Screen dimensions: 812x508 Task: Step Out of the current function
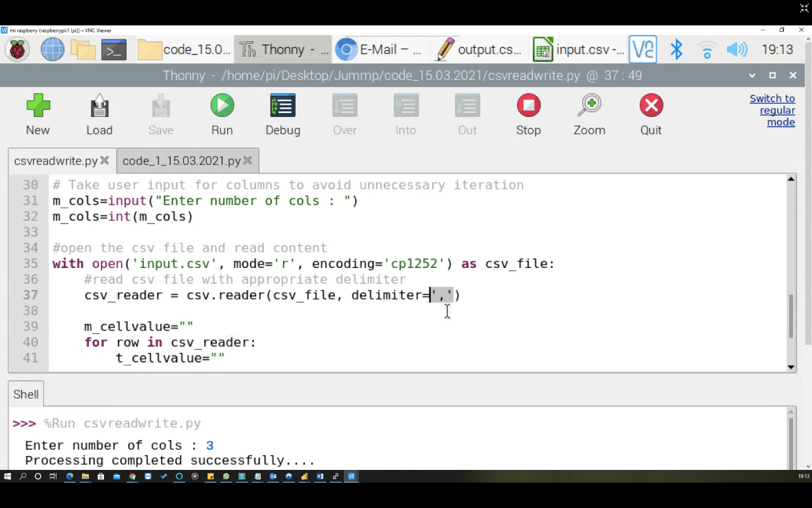(x=467, y=114)
